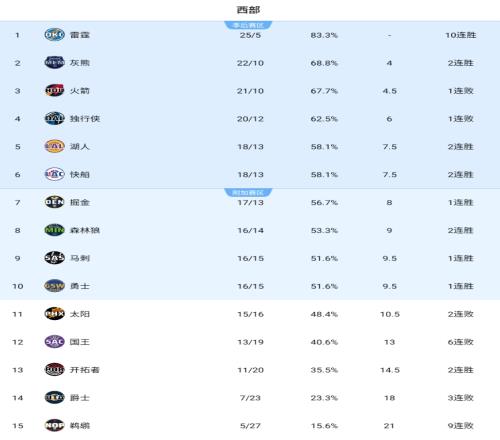The height and width of the screenshot is (440, 500).
Task: Click the Kings SAC team logo
Action: coord(54,342)
